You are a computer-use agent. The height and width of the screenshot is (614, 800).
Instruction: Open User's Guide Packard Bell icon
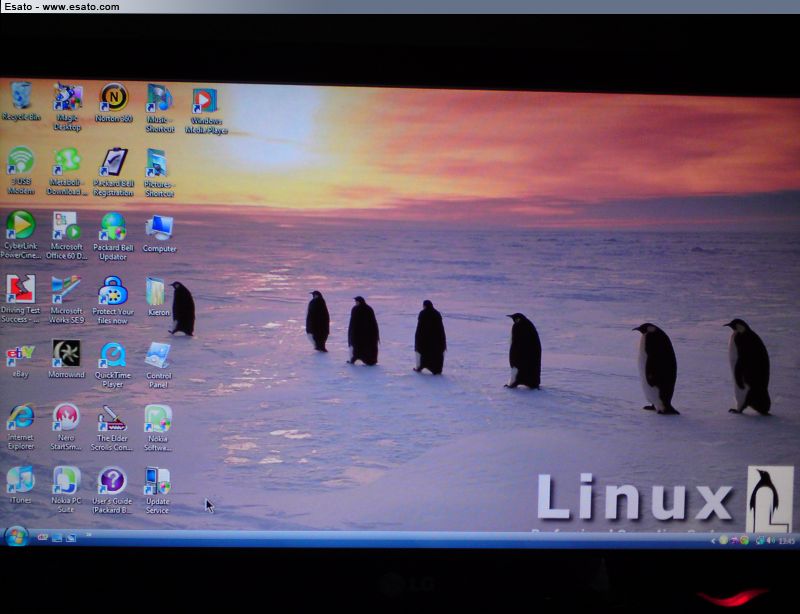[112, 490]
